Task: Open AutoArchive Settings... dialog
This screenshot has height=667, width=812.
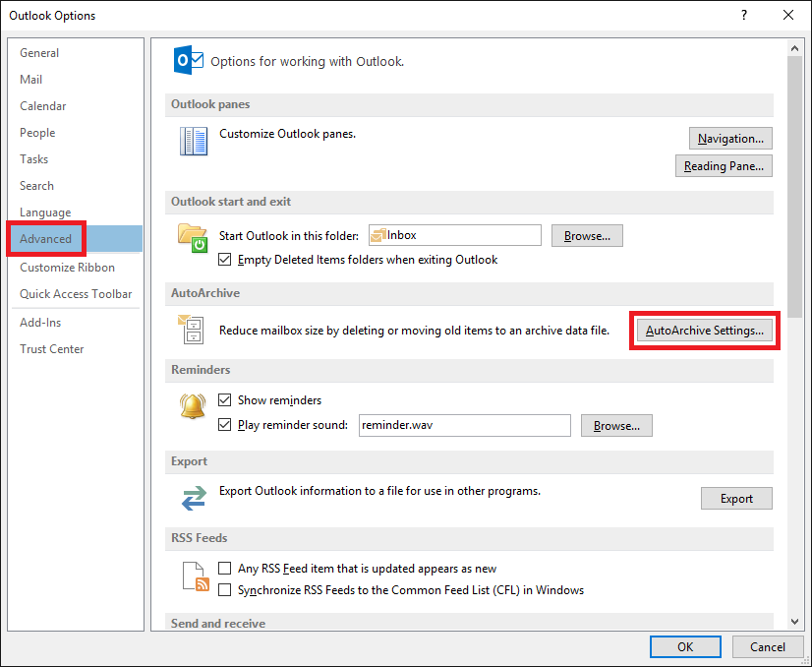Action: click(704, 331)
